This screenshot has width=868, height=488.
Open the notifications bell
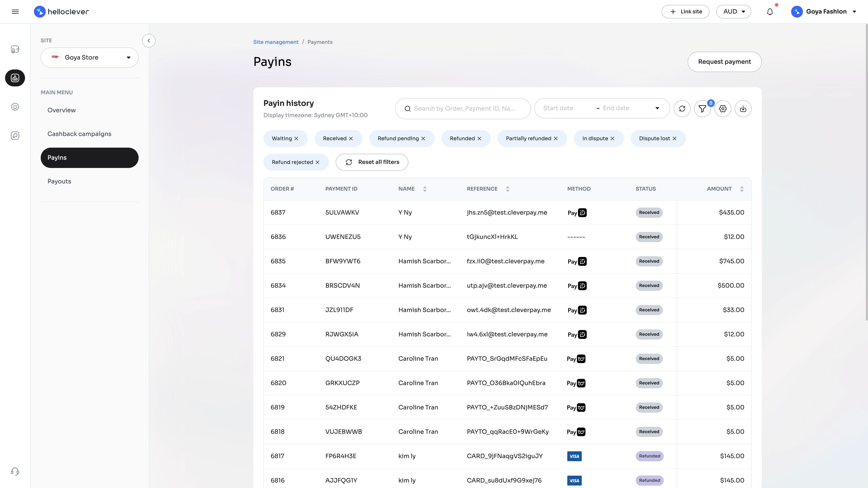click(x=770, y=12)
